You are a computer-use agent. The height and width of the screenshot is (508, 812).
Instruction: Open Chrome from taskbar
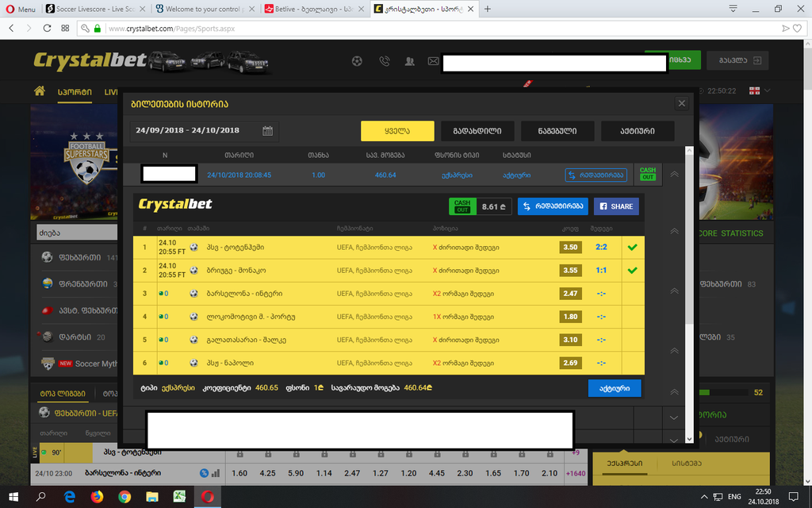(x=124, y=497)
